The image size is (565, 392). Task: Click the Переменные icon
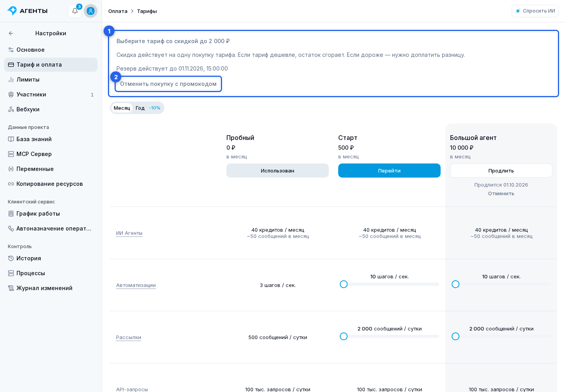click(11, 169)
